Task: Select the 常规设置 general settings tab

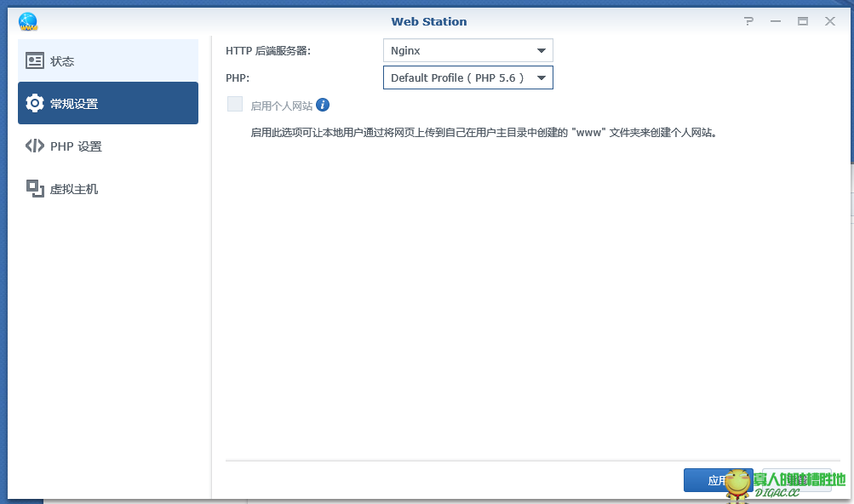Action: 108,103
